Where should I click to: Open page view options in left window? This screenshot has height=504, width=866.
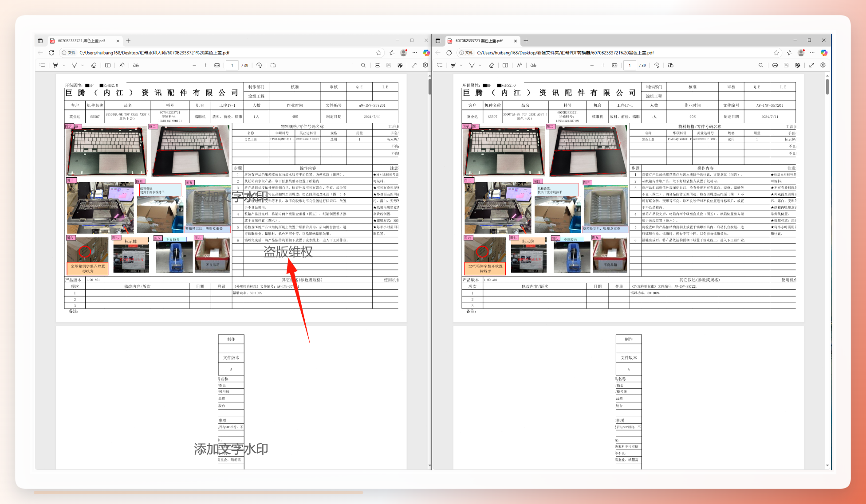click(x=273, y=65)
